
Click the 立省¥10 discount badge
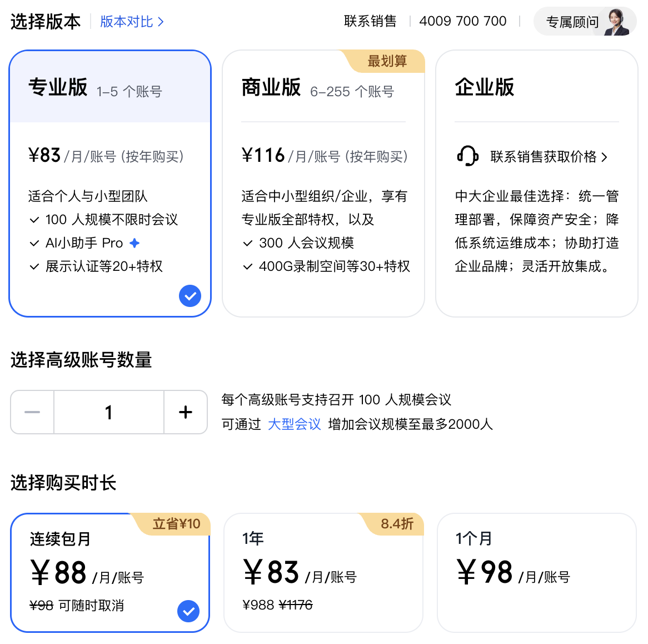[x=176, y=524]
